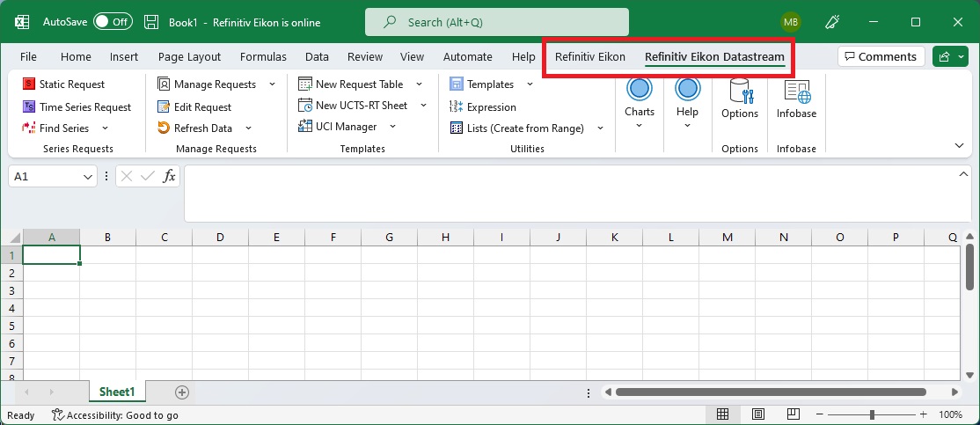
Task: Open the File tab
Action: coord(28,57)
